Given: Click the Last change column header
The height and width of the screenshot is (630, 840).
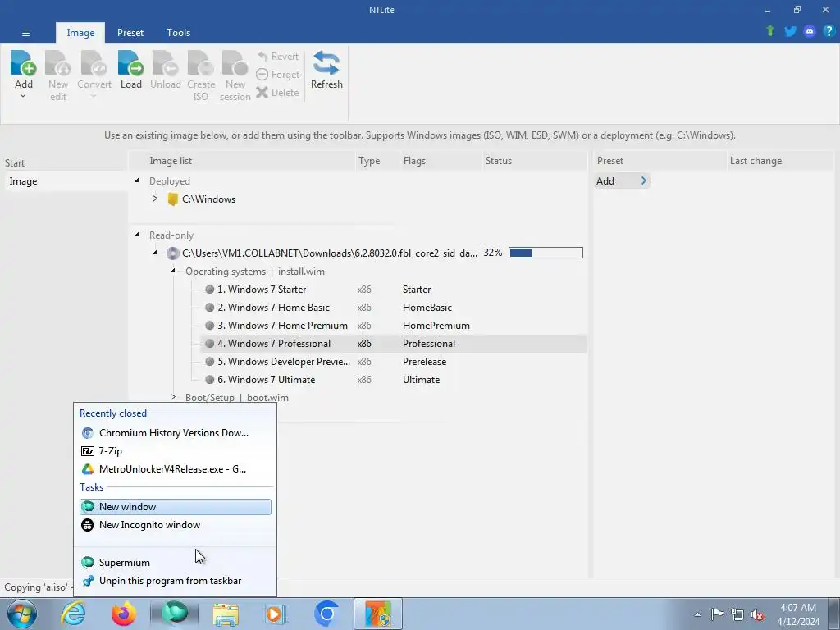Looking at the screenshot, I should 779,161.
